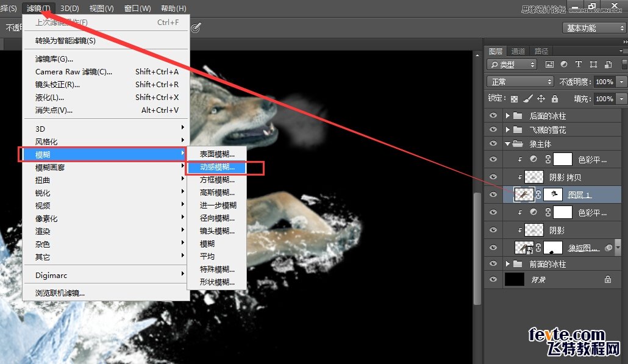Select 阴影 拷贝 layer thumbnail
628x364 pixels.
click(534, 177)
